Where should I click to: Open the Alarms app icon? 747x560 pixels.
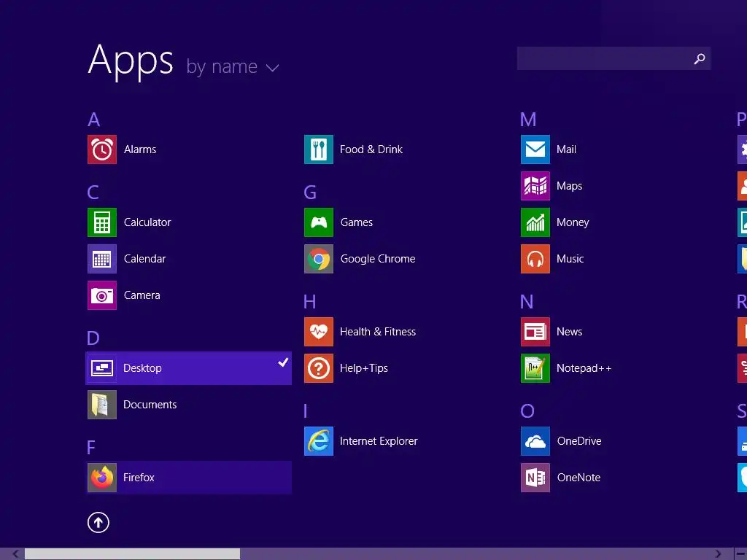pyautogui.click(x=102, y=149)
